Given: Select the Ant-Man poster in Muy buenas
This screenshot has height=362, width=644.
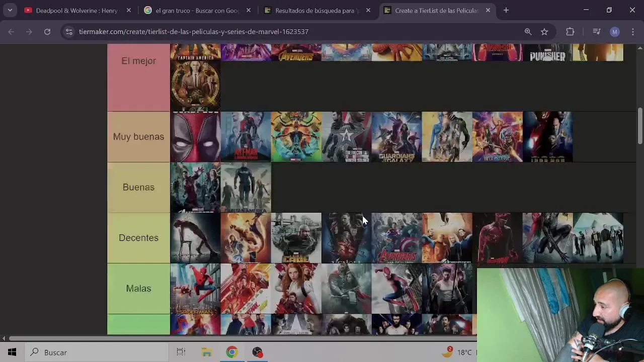Looking at the screenshot, I should 246,137.
